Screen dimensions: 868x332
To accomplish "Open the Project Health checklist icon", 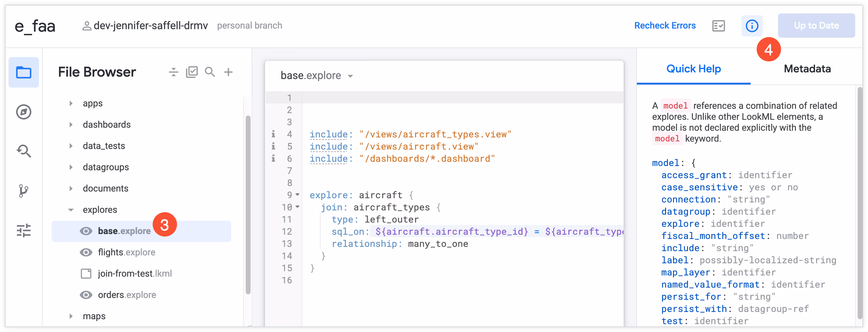I will coord(718,26).
